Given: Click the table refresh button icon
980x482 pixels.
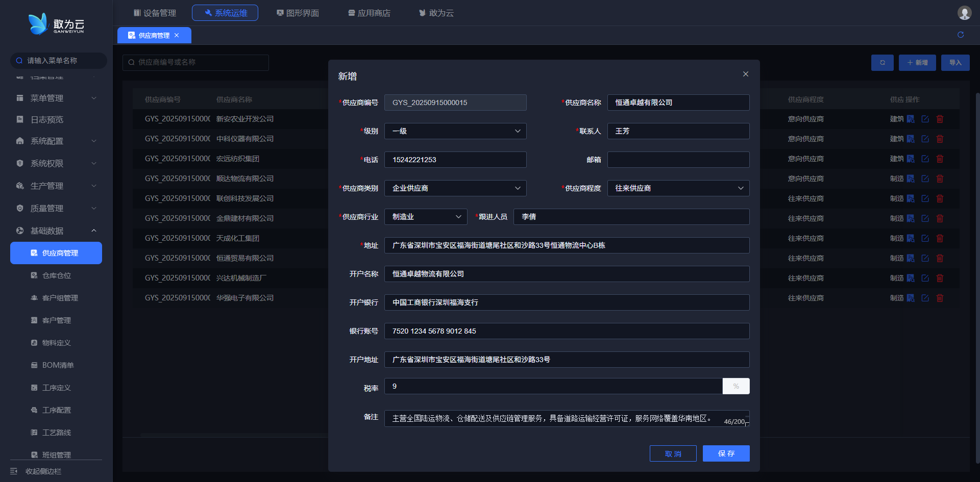Looking at the screenshot, I should tap(882, 63).
